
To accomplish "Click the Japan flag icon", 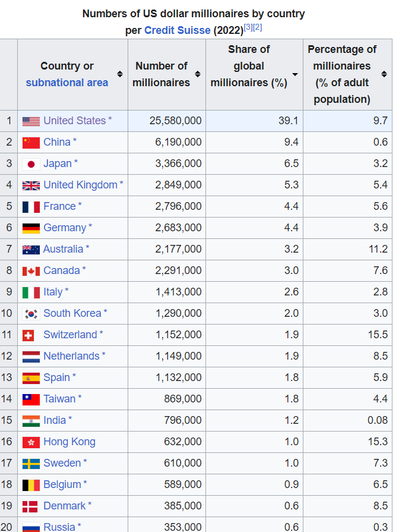I will [x=31, y=164].
